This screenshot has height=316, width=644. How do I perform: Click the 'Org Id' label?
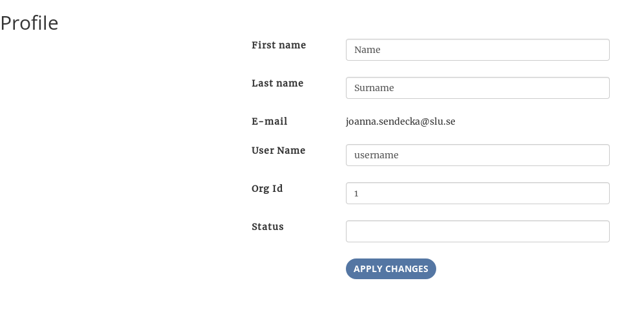click(x=267, y=189)
